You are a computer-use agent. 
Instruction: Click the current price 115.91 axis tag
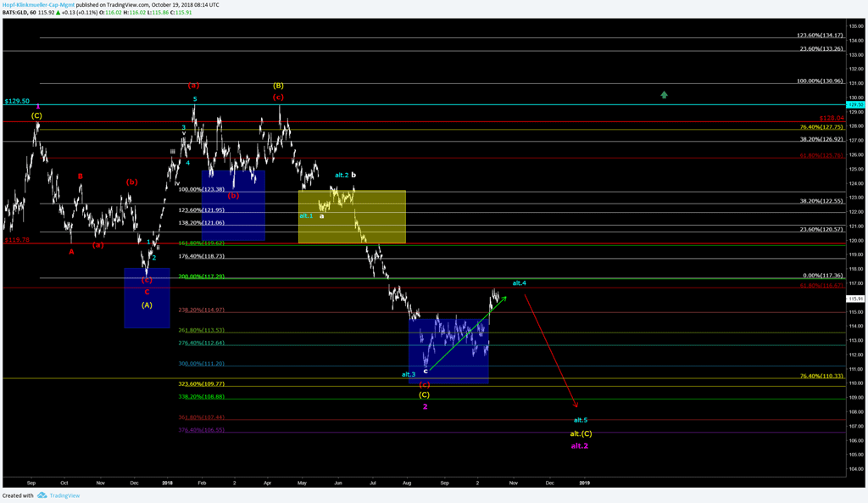pos(856,299)
